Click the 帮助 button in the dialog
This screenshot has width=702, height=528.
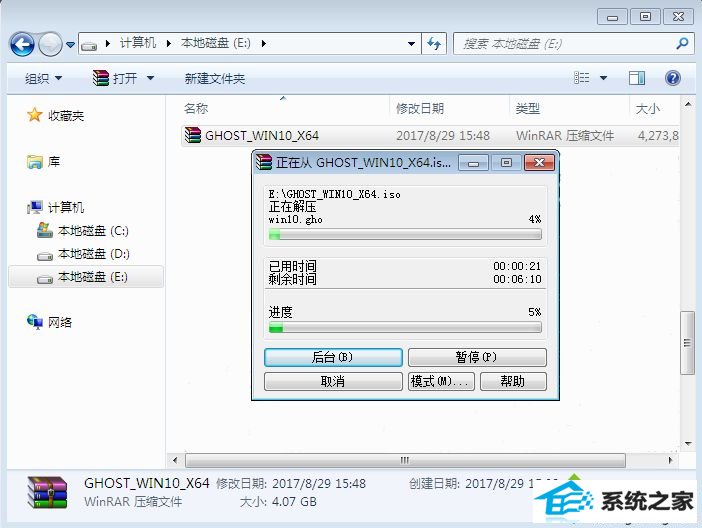pos(513,381)
